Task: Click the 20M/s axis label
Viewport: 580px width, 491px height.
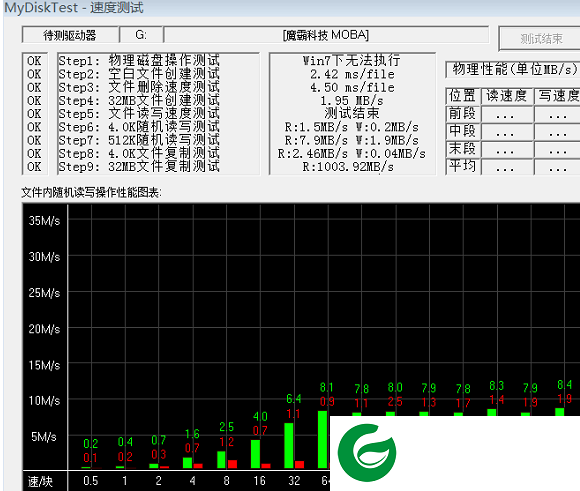Action: point(44,329)
